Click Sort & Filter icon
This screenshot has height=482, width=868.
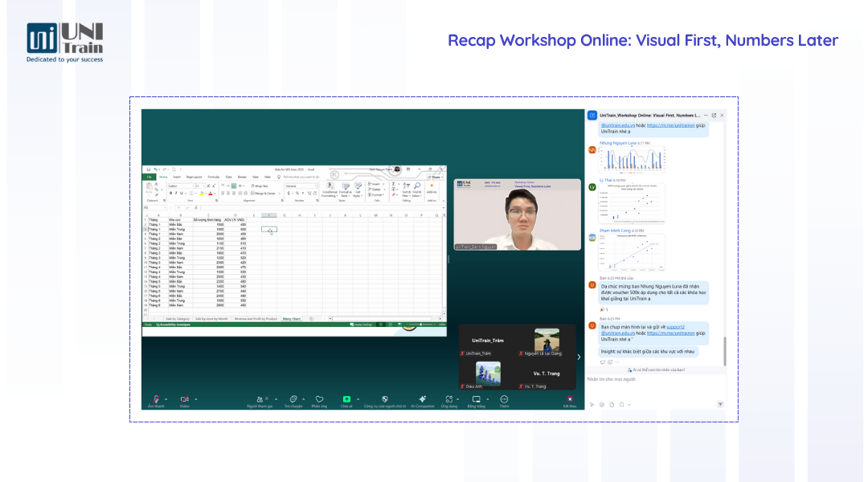407,189
